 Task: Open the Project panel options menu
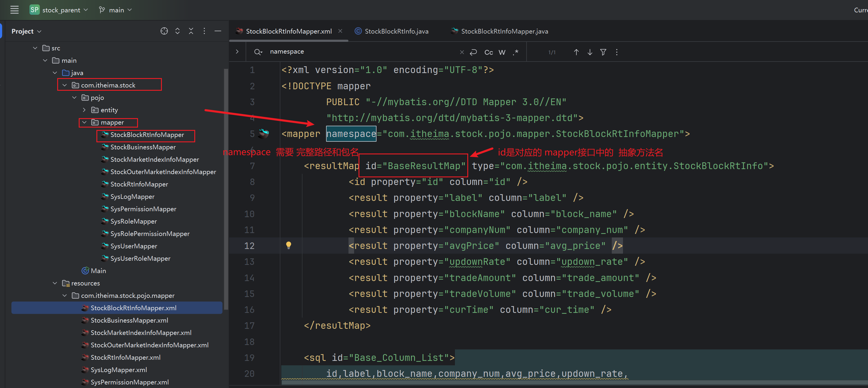click(204, 31)
